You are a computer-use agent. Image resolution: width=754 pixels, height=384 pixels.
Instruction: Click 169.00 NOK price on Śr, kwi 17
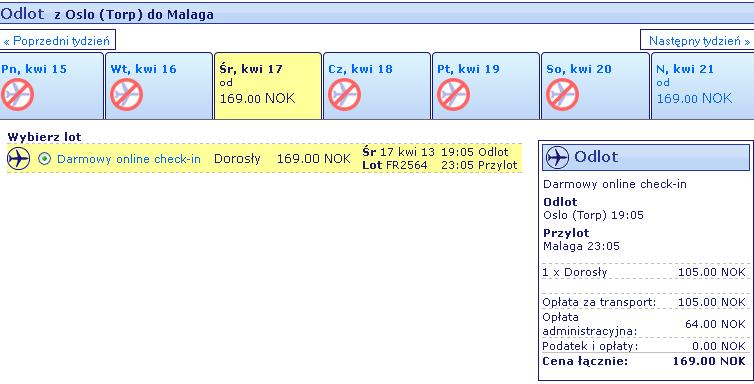coord(257,99)
